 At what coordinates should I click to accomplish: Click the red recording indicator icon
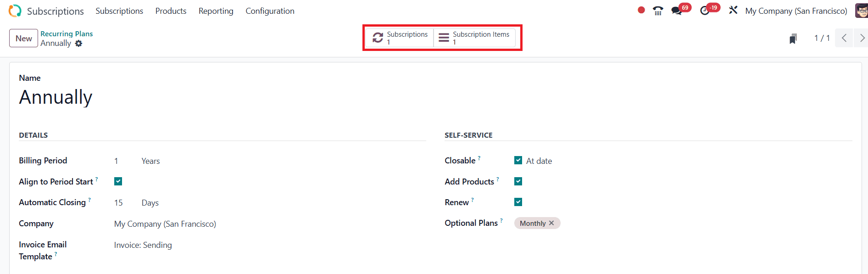(x=641, y=10)
